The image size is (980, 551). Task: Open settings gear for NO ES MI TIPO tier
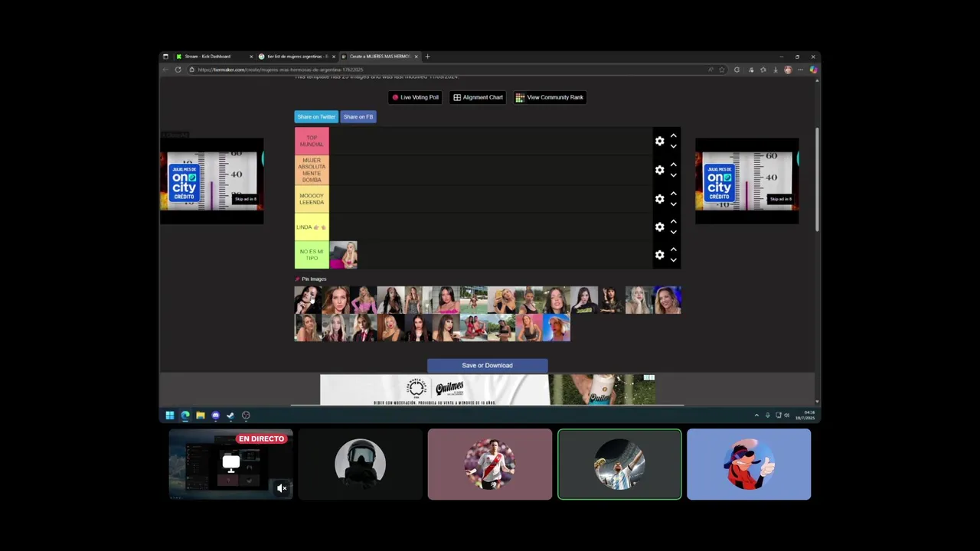click(x=659, y=255)
